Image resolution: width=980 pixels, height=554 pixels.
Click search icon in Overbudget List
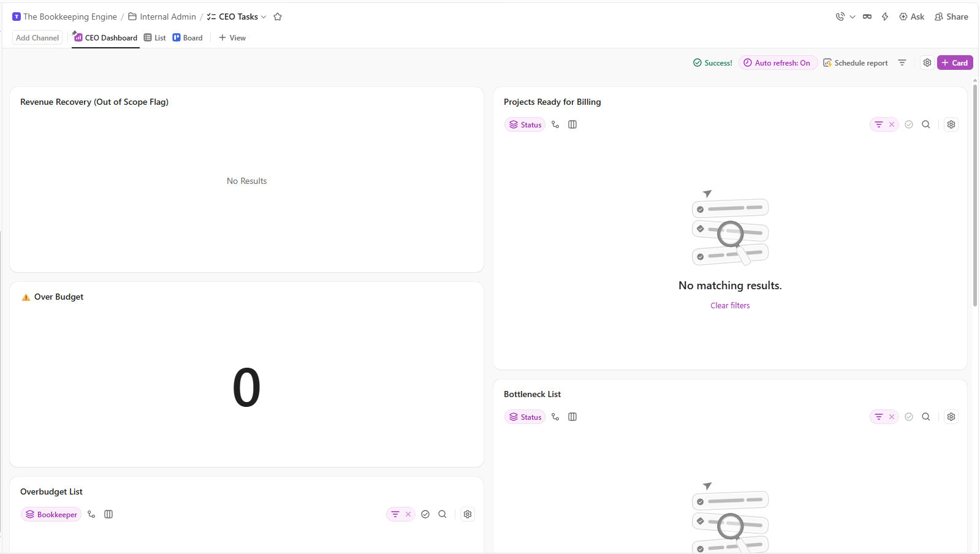443,514
